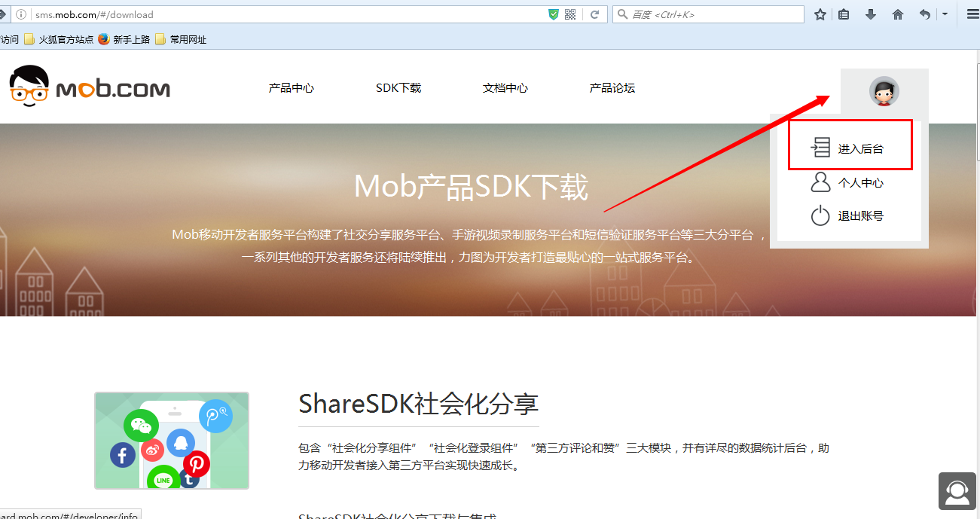Click the 个人中心 person icon
Image resolution: width=980 pixels, height=519 pixels.
coord(820,182)
